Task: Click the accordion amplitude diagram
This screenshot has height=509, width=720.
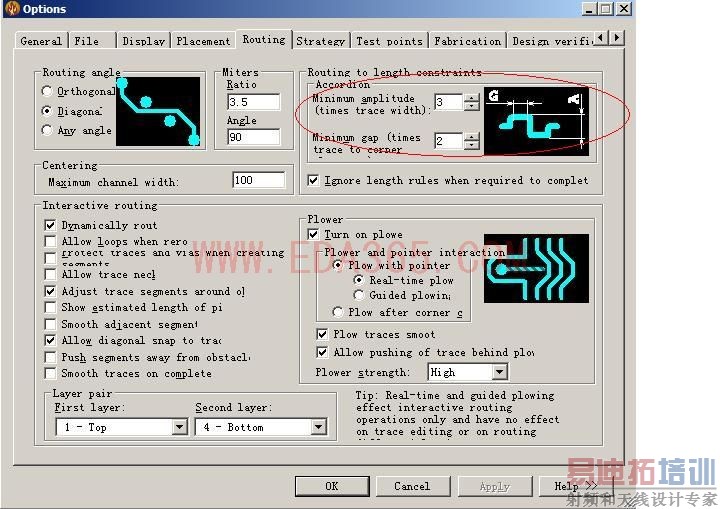Action: [x=536, y=121]
